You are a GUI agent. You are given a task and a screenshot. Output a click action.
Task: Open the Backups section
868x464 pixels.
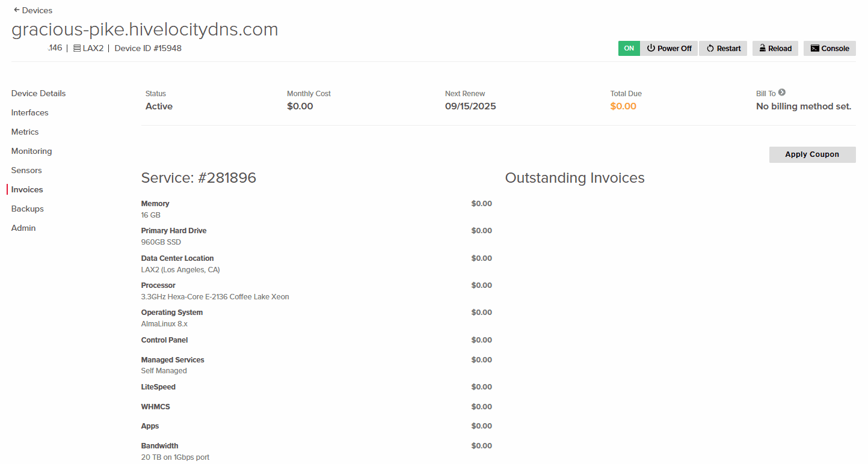(28, 209)
